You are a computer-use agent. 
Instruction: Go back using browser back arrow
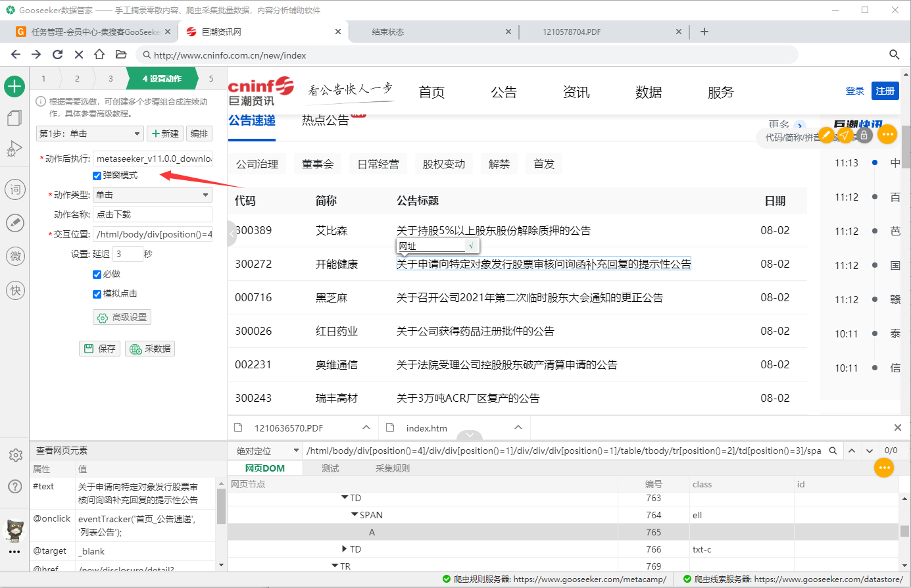[x=16, y=55]
